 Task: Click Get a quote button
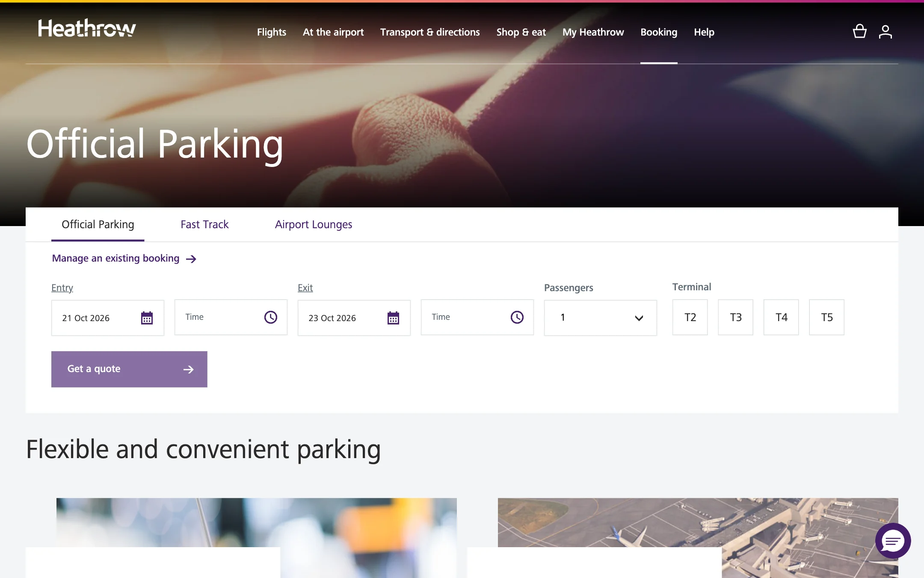pos(129,369)
